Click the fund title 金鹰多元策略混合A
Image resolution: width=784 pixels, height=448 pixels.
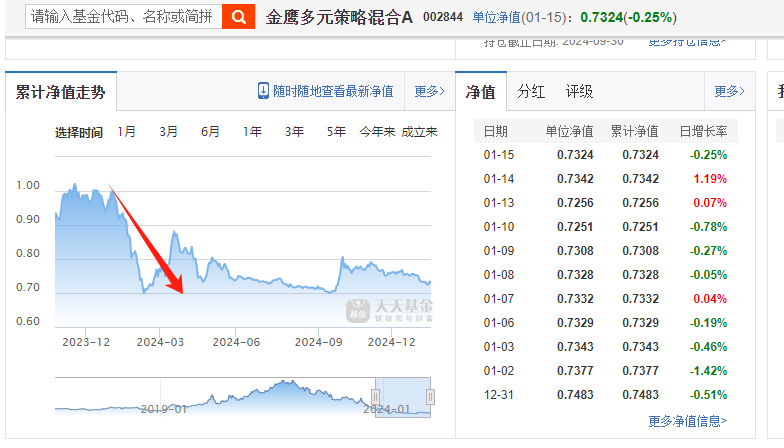(339, 18)
